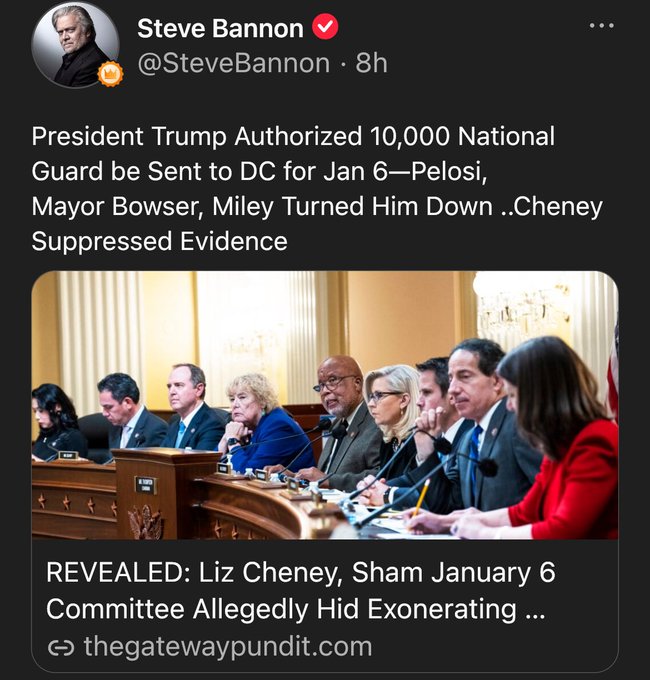
Task: Open the @SteveBannon handle
Action: coord(233,63)
